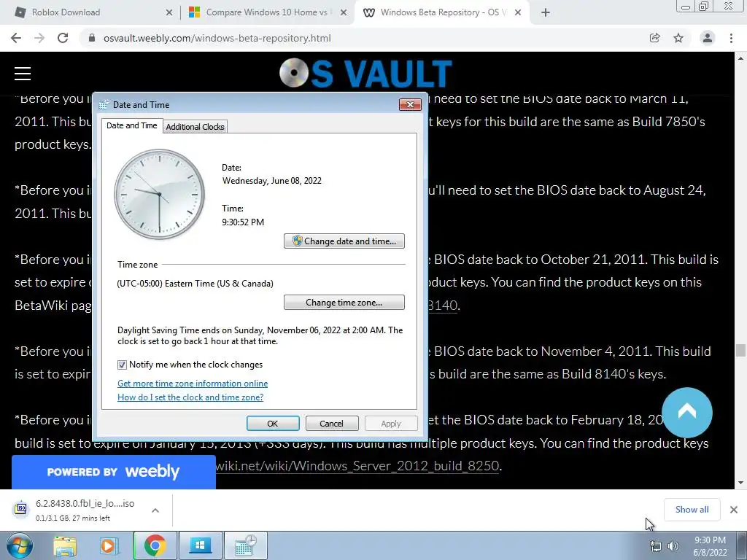Click the Eastern Time zone text

(195, 284)
